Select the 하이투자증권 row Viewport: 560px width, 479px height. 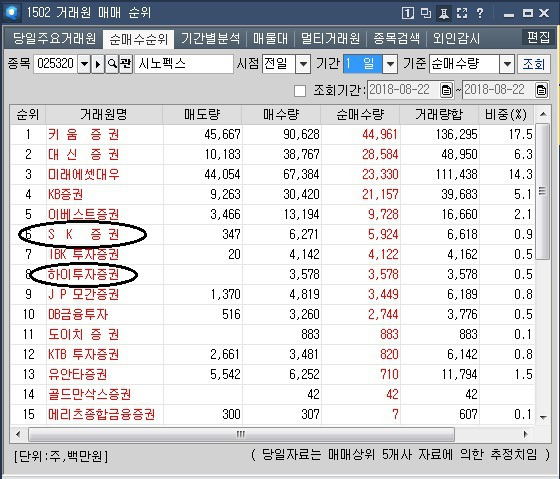coord(272,275)
